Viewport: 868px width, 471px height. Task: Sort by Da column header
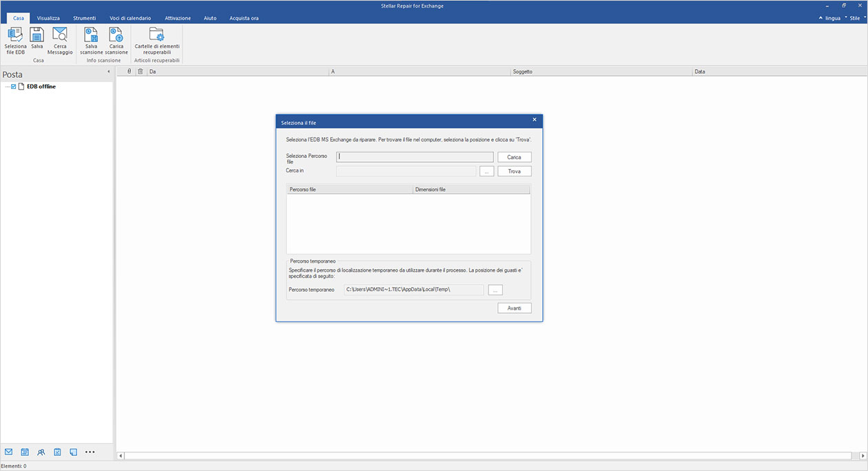237,72
